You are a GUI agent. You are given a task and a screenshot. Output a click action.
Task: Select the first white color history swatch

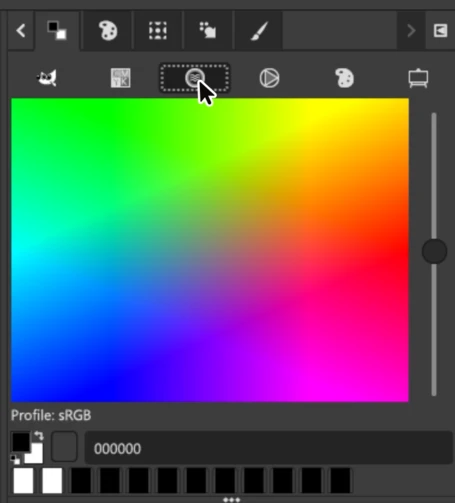tap(23, 481)
